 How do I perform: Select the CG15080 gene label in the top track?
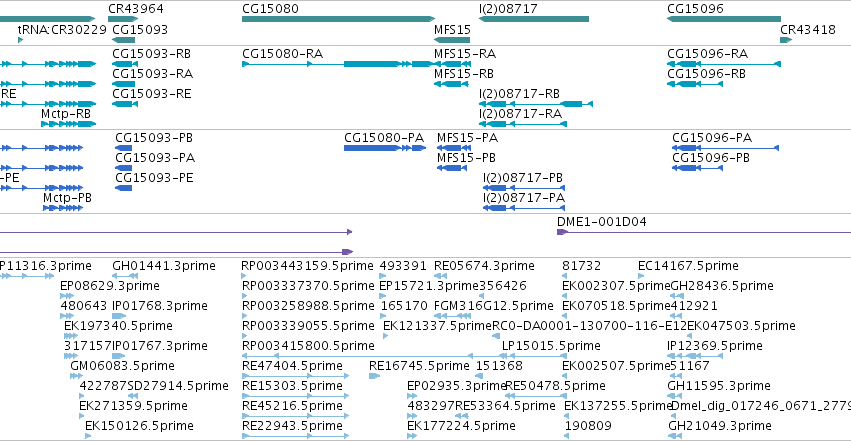click(x=270, y=9)
